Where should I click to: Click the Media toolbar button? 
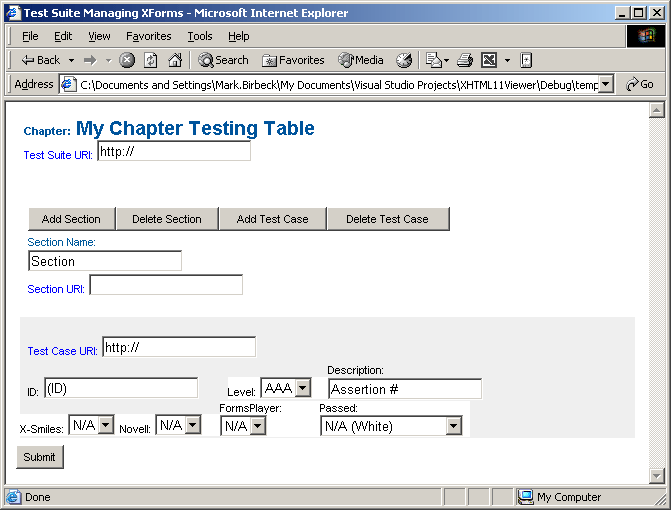(361, 60)
